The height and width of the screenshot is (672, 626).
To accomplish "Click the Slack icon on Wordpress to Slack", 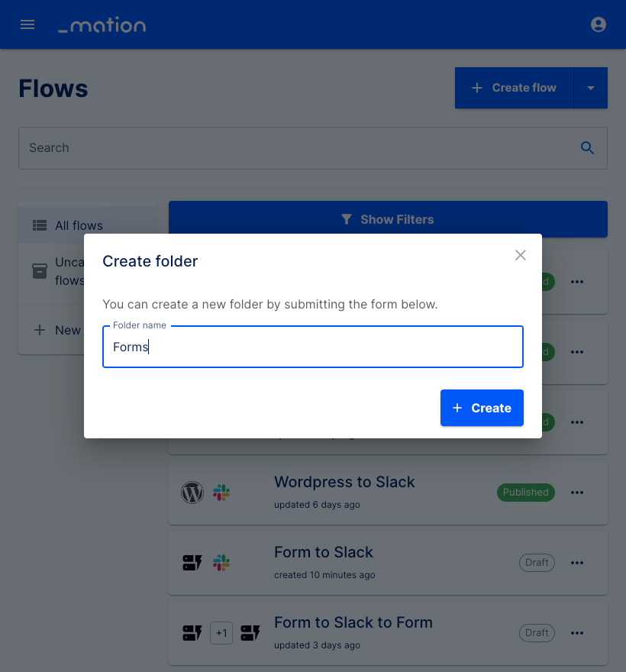I will (221, 493).
